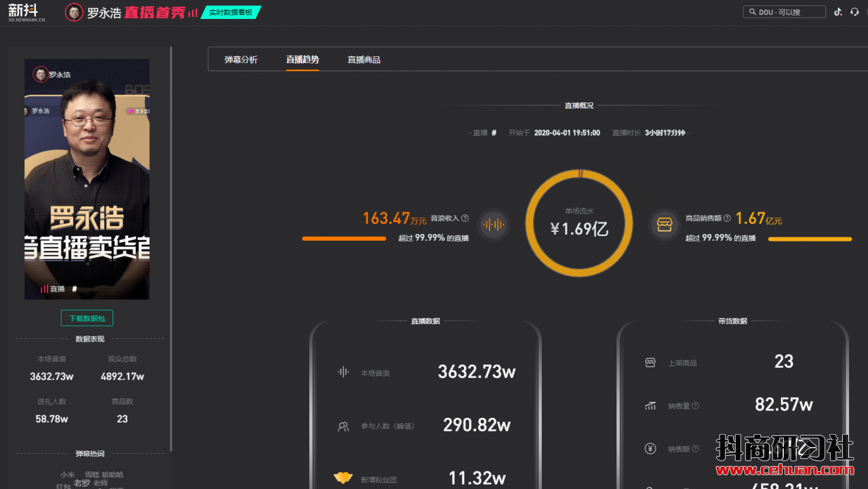Screen dimensions: 868x489
Task: Click the yen icon beside 销售额
Action: [x=650, y=448]
